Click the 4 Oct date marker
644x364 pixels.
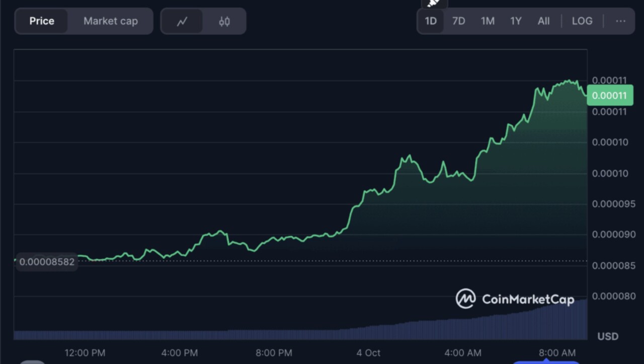368,353
